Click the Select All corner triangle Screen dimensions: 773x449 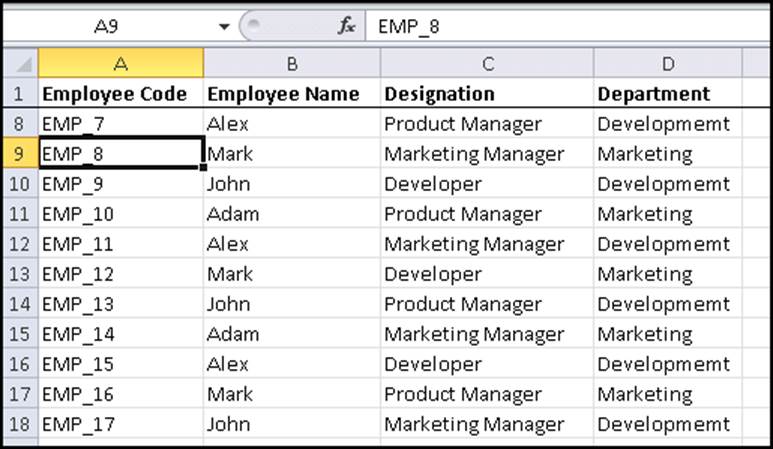pyautogui.click(x=20, y=63)
